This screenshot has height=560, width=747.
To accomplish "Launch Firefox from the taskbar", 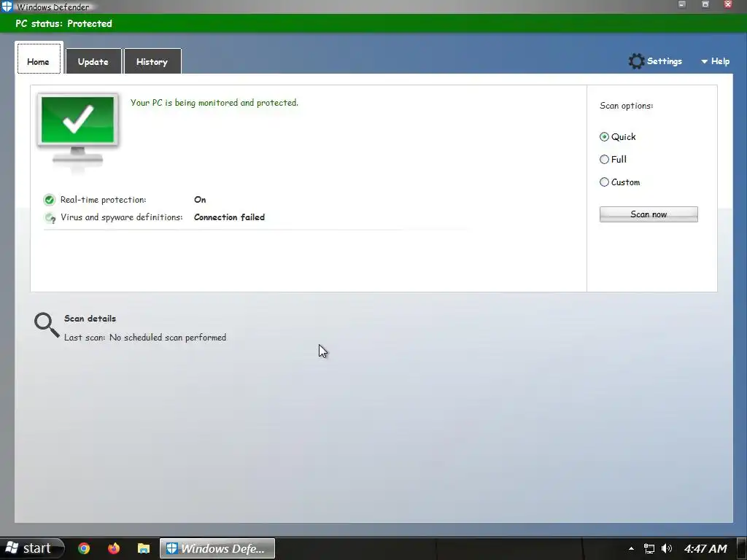I will [113, 548].
